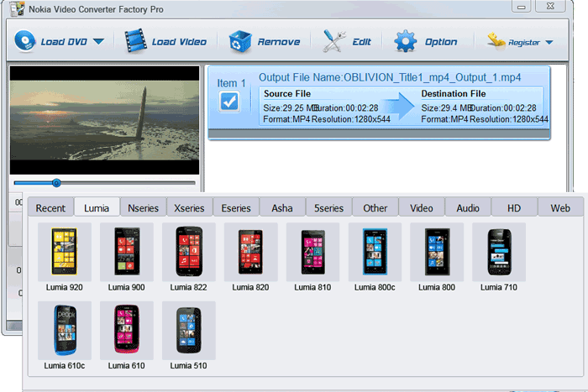Switch to the 5series tab
The width and height of the screenshot is (588, 392).
click(x=328, y=208)
